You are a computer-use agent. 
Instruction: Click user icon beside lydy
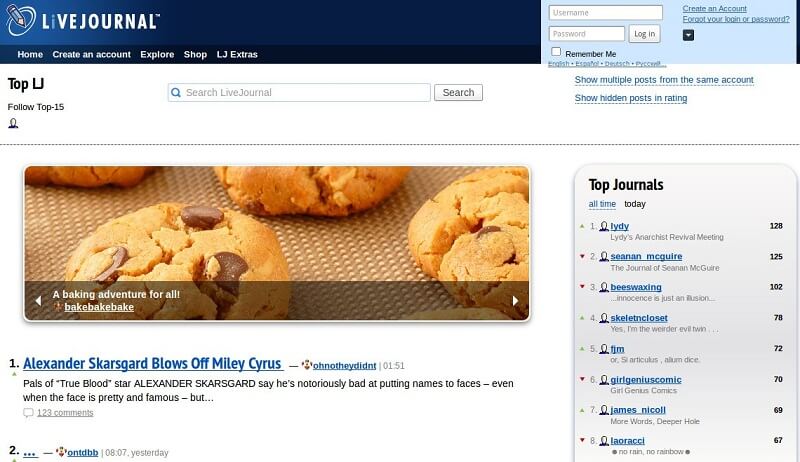604,226
